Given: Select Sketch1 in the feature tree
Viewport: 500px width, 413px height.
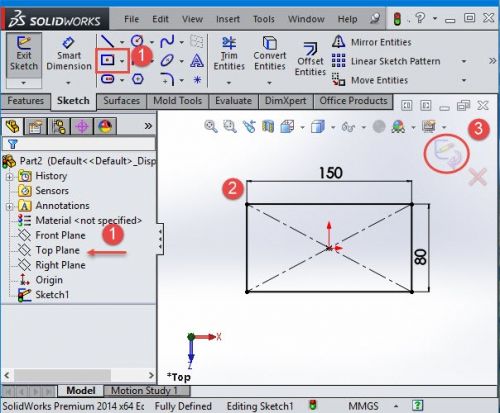Looking at the screenshot, I should pos(52,295).
